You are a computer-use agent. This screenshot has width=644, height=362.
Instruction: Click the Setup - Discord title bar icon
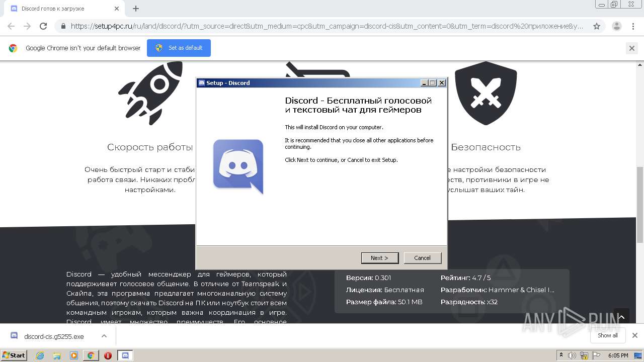pyautogui.click(x=202, y=83)
